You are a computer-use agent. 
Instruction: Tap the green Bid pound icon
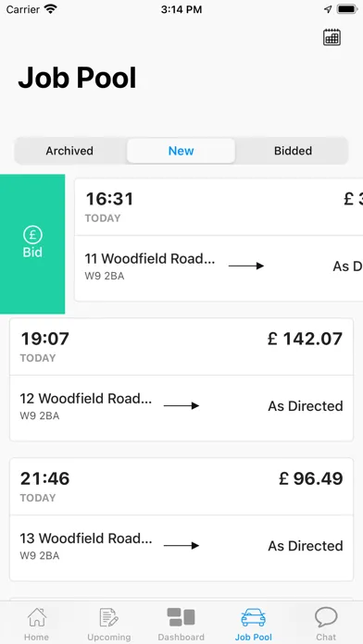[x=32, y=235]
